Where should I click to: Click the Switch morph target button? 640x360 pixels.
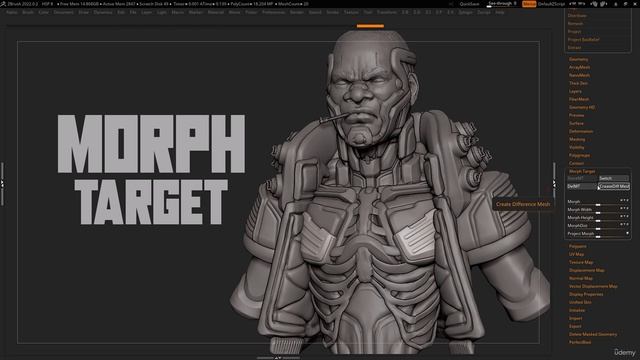(x=613, y=178)
